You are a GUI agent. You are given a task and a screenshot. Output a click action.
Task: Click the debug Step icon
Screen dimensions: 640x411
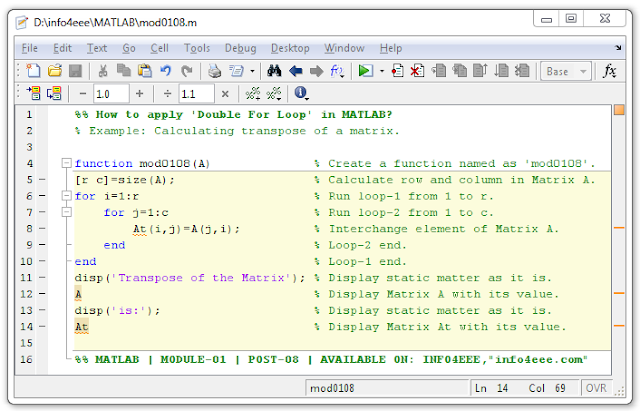pos(439,71)
